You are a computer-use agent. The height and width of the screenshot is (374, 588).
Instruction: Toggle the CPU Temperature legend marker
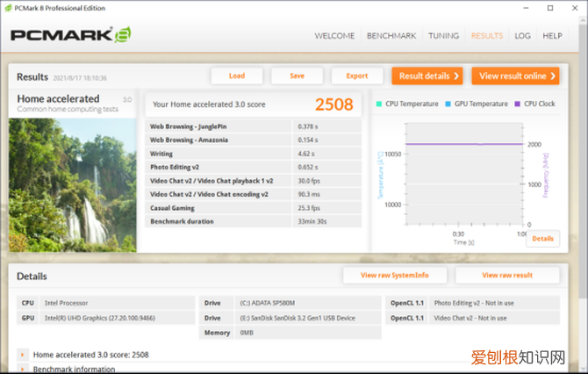tap(379, 104)
